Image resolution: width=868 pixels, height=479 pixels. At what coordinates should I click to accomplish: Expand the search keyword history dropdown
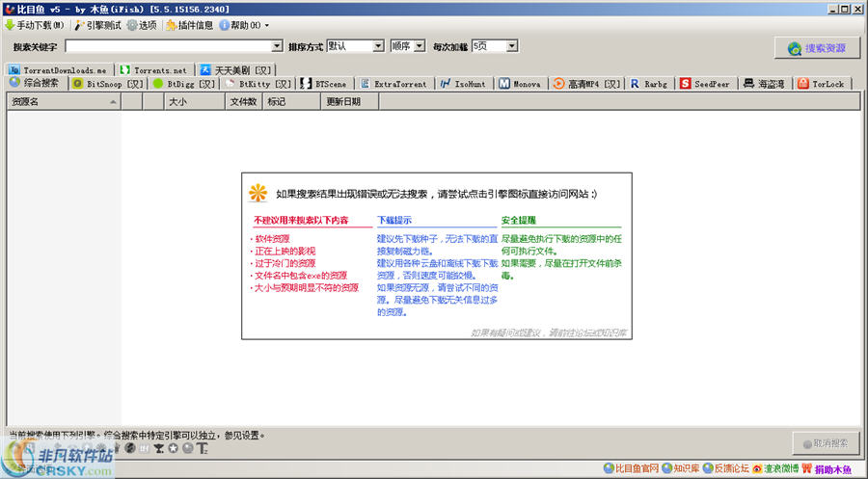pos(277,46)
